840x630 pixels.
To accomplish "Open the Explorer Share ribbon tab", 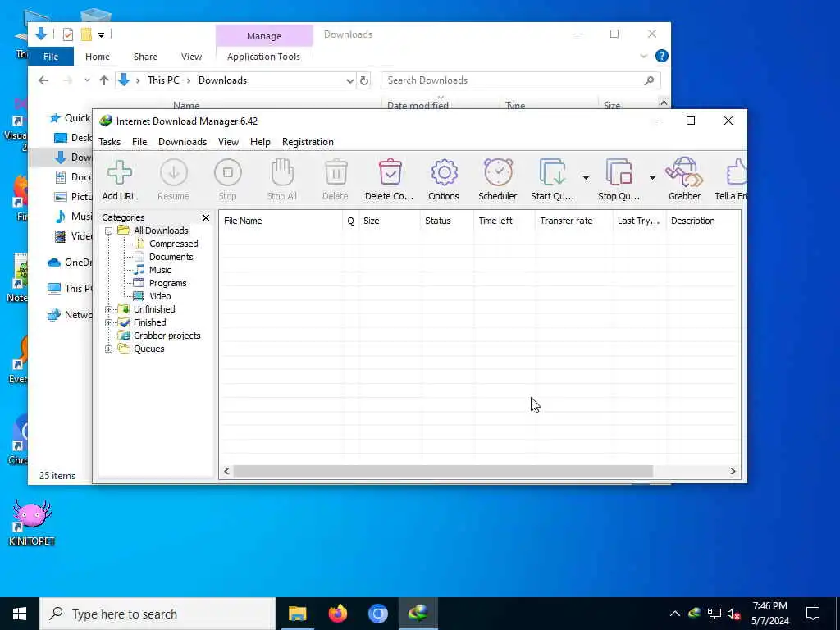I will coord(145,57).
